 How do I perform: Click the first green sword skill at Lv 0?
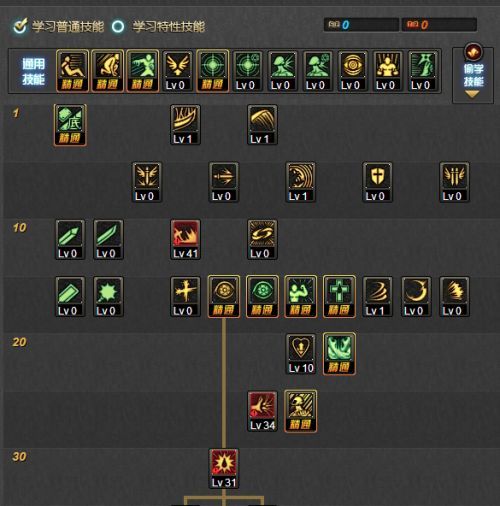pyautogui.click(x=70, y=239)
